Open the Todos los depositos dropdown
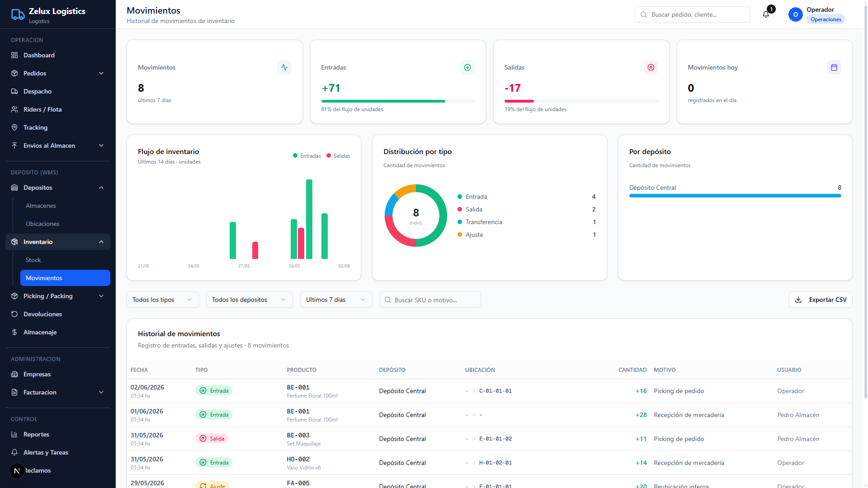This screenshot has width=868, height=488. point(250,300)
